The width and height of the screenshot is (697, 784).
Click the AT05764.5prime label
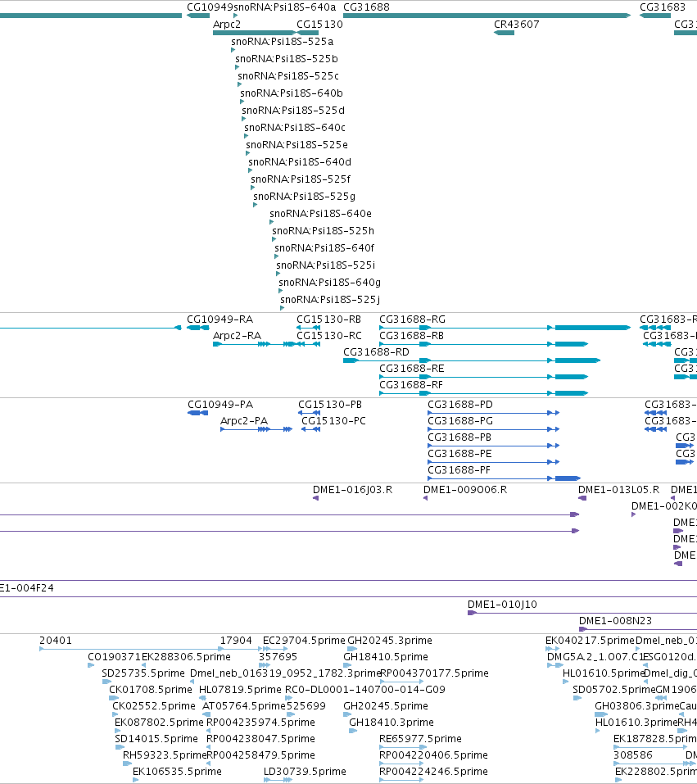tap(243, 706)
